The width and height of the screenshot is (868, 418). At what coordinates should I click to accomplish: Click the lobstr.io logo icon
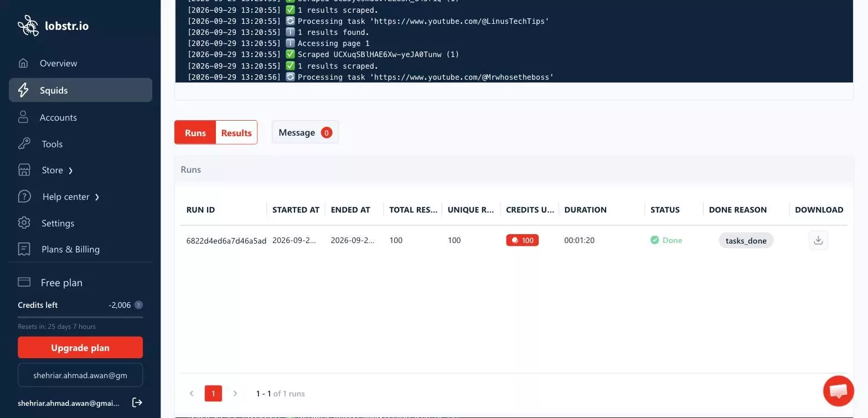click(28, 25)
